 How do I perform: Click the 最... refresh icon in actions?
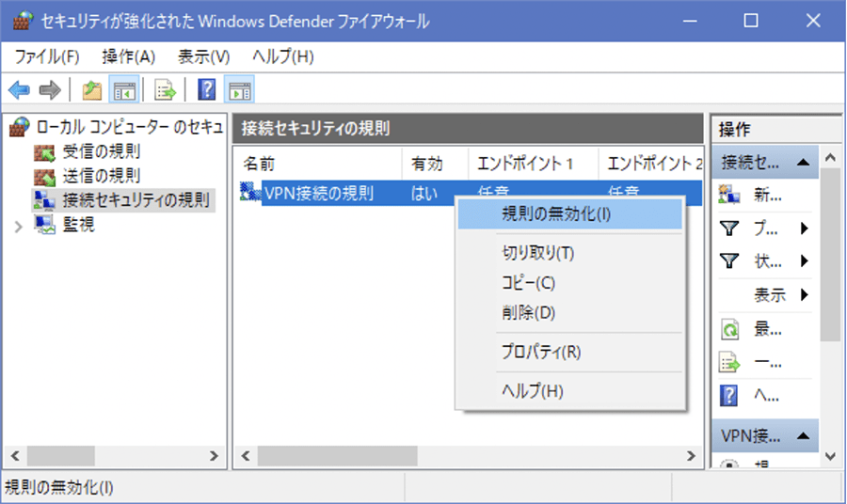(x=729, y=329)
